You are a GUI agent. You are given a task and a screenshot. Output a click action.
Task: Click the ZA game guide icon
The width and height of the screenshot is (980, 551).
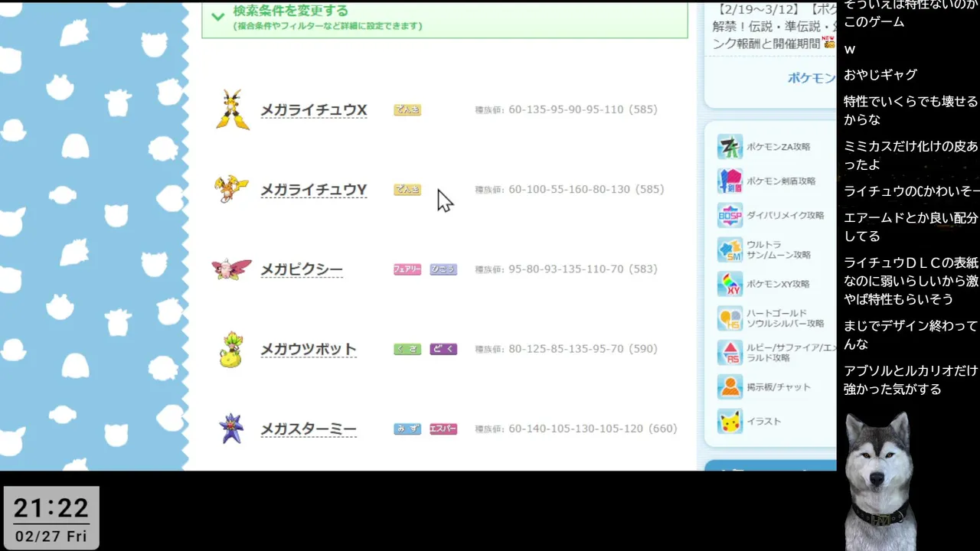pyautogui.click(x=730, y=146)
